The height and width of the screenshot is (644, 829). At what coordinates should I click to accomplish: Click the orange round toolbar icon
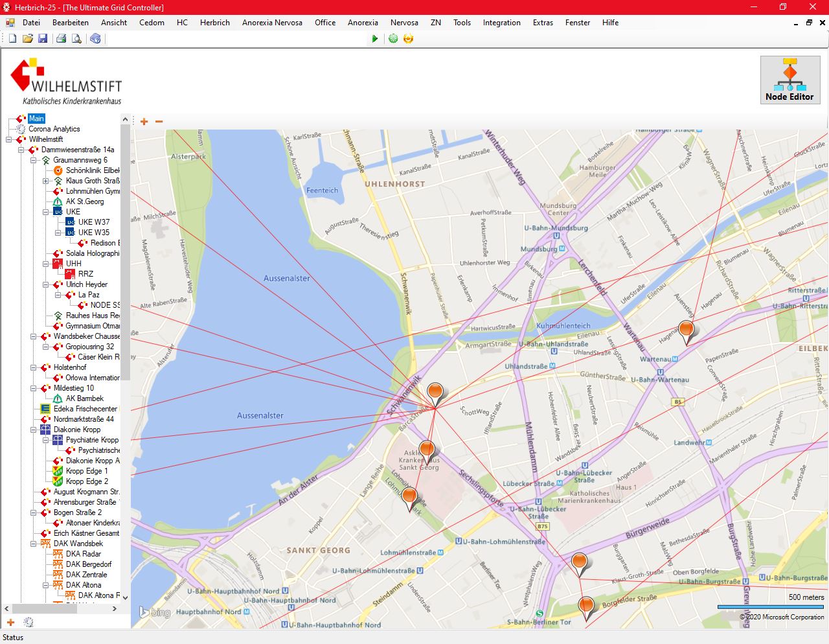[x=408, y=39]
